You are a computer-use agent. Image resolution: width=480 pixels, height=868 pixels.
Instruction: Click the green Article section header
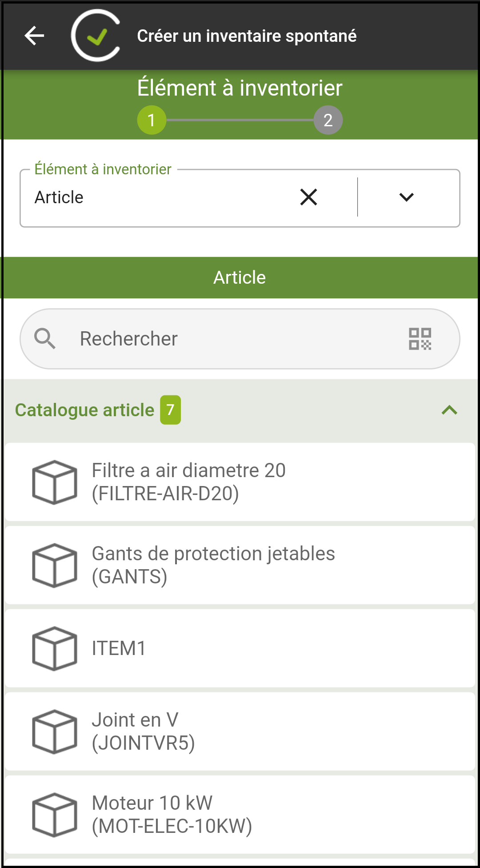click(x=240, y=277)
